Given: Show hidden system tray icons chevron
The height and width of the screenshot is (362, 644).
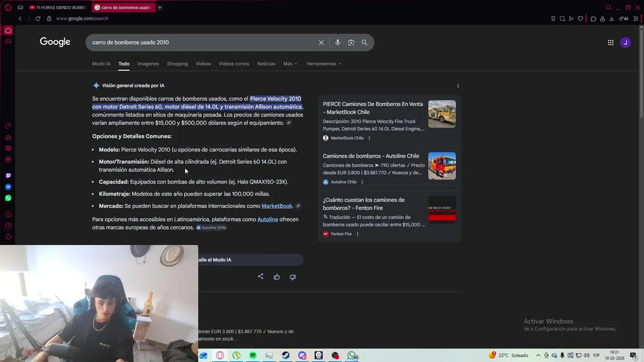Looking at the screenshot, I should coord(538,355).
